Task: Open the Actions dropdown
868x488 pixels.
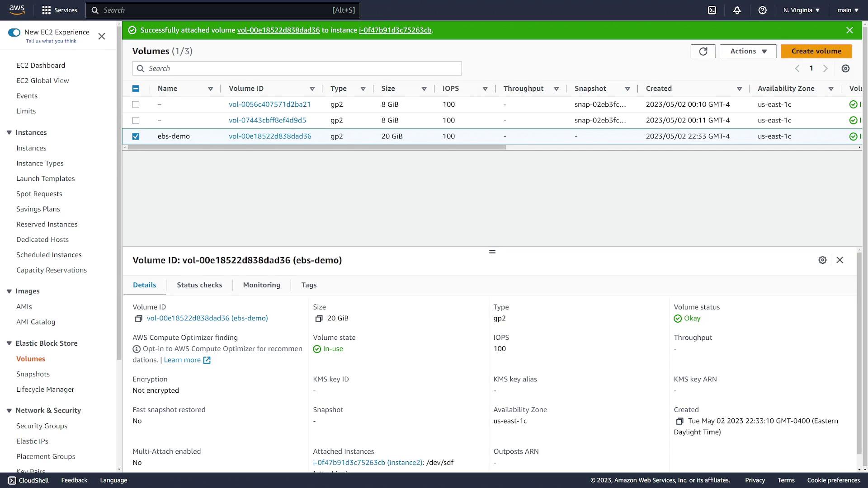Action: (748, 51)
